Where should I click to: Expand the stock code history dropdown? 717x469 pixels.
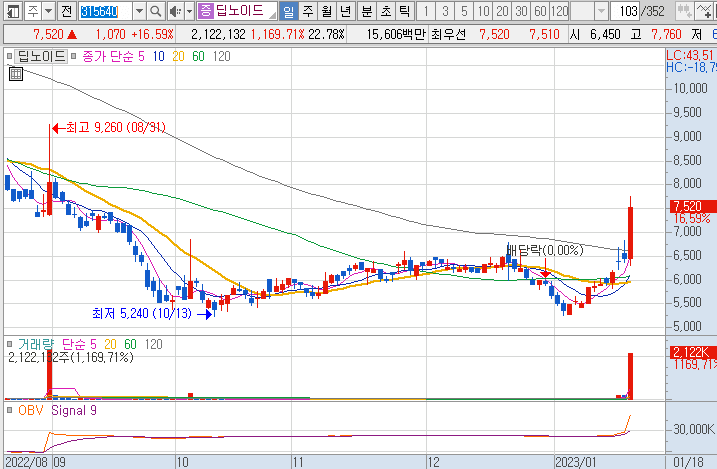coord(139,11)
